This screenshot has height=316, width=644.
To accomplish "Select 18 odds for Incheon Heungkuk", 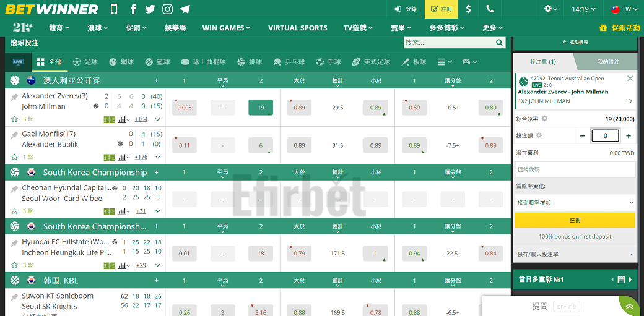I will pyautogui.click(x=261, y=254).
